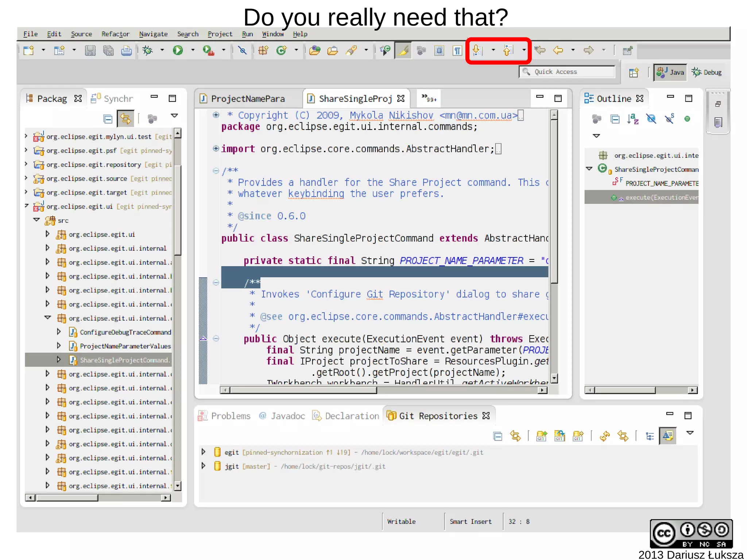
Task: Open Package Explorer view menu dropdown
Action: pos(174,116)
